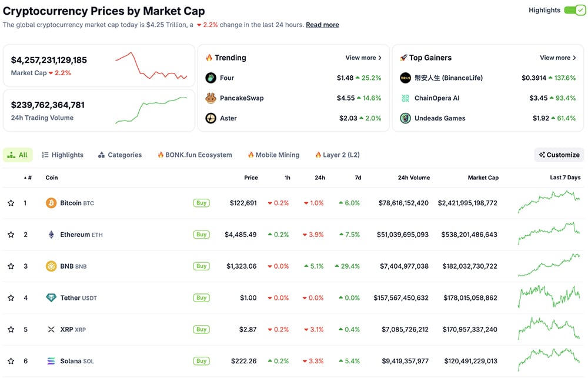Screen dimensions: 588x378
Task: Click the PancakeSwap bunny icon
Action: (211, 98)
